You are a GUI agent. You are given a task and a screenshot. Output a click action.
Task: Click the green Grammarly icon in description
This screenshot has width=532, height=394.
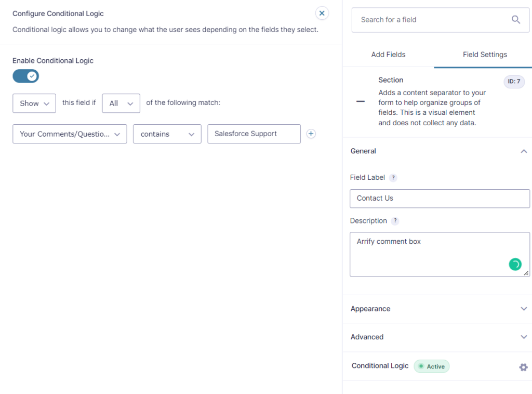click(x=514, y=265)
